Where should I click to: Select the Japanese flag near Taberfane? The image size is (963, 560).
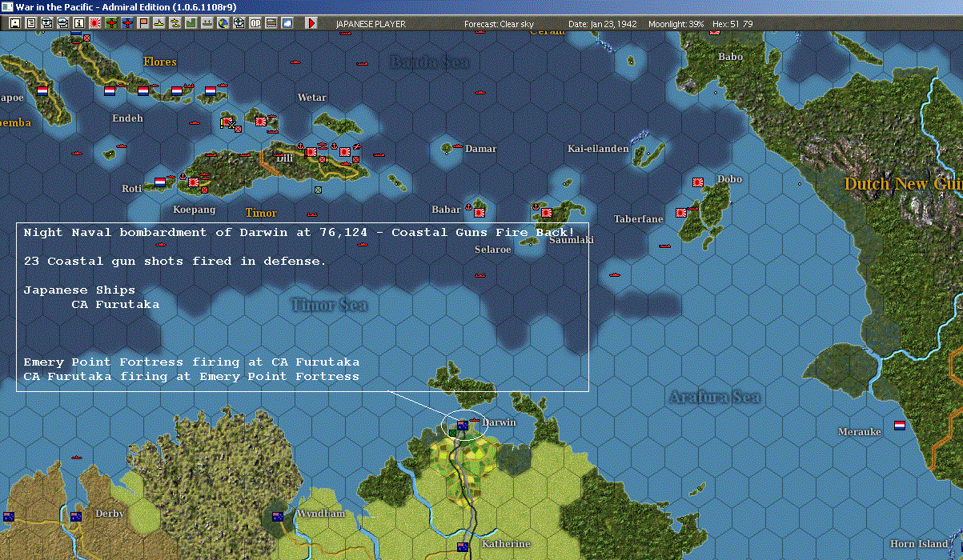[681, 213]
